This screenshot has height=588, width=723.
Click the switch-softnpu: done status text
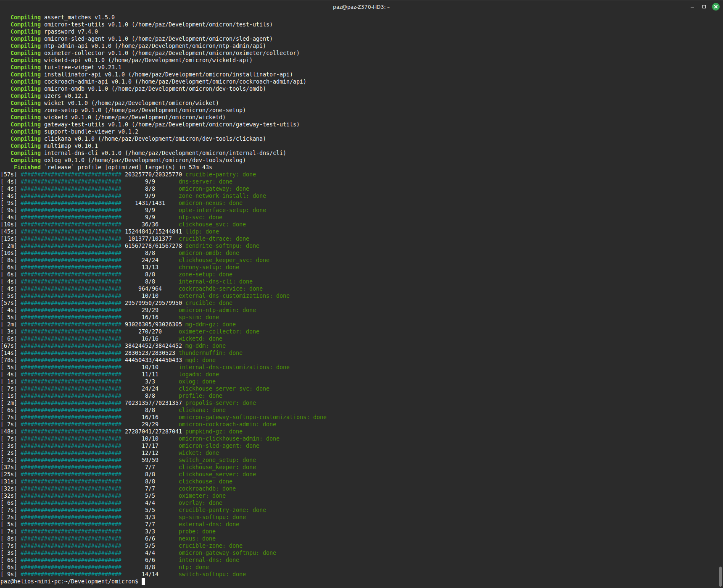point(212,574)
